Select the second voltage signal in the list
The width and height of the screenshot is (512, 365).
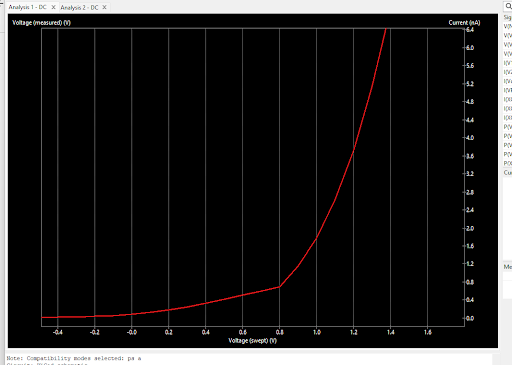pos(508,35)
